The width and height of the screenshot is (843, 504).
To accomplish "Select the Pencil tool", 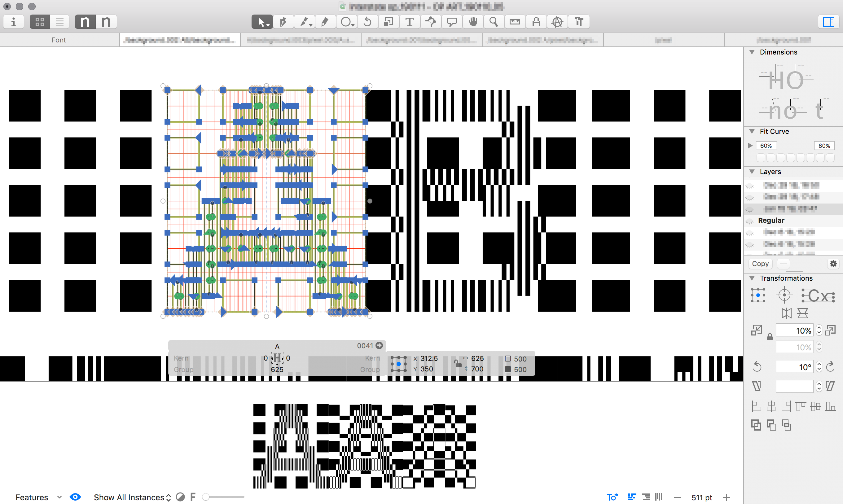I will coord(325,22).
